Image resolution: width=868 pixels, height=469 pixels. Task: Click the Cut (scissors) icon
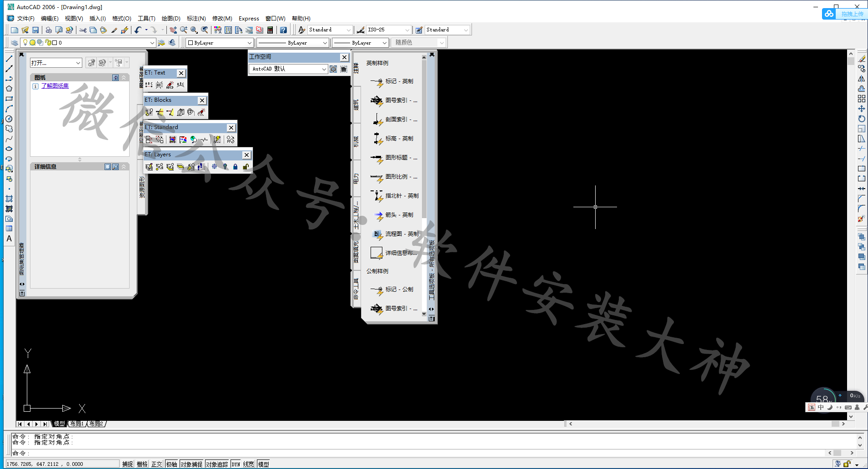[83, 30]
